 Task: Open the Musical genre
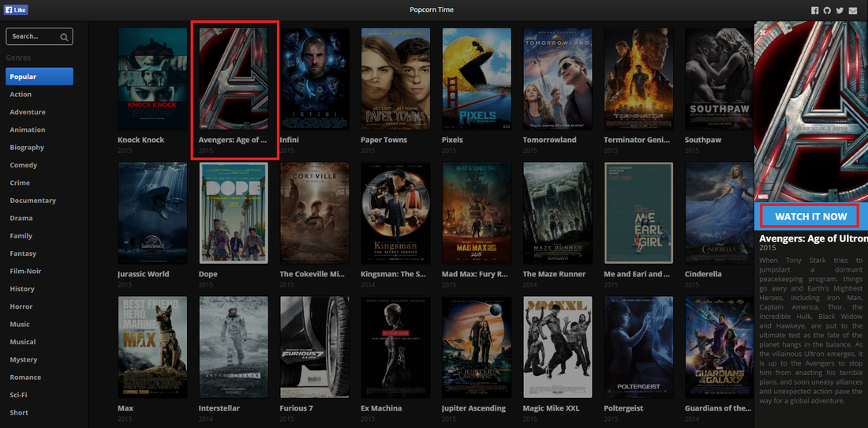(x=23, y=342)
